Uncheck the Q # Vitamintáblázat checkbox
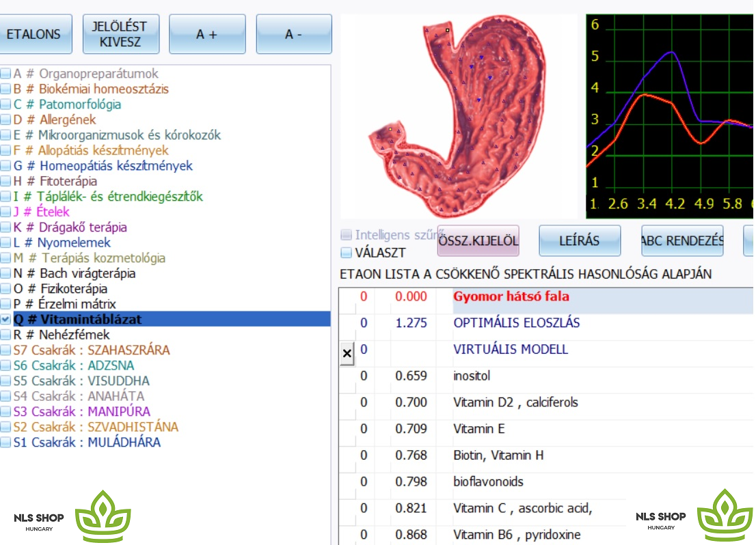This screenshot has width=756, height=545. [5, 320]
